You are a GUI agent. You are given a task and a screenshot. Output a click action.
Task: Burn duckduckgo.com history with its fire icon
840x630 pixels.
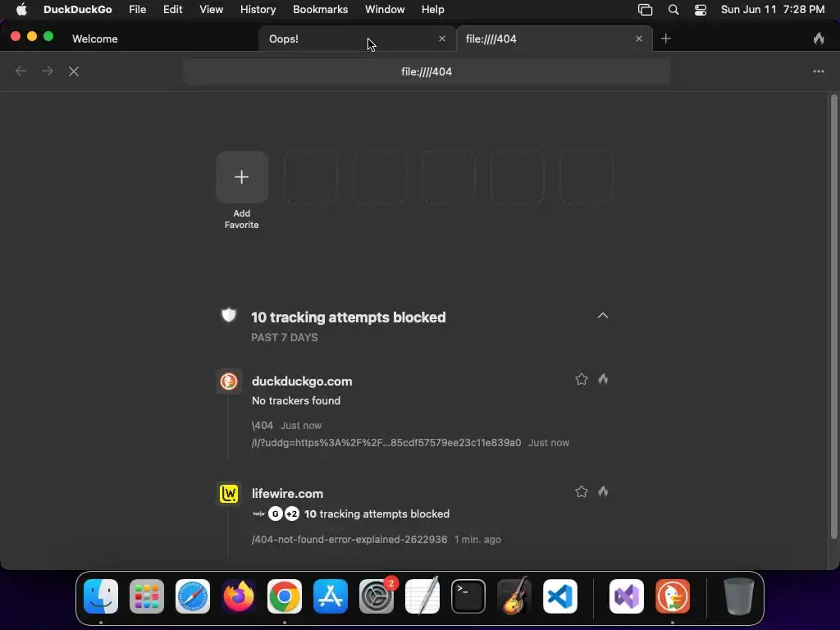603,379
